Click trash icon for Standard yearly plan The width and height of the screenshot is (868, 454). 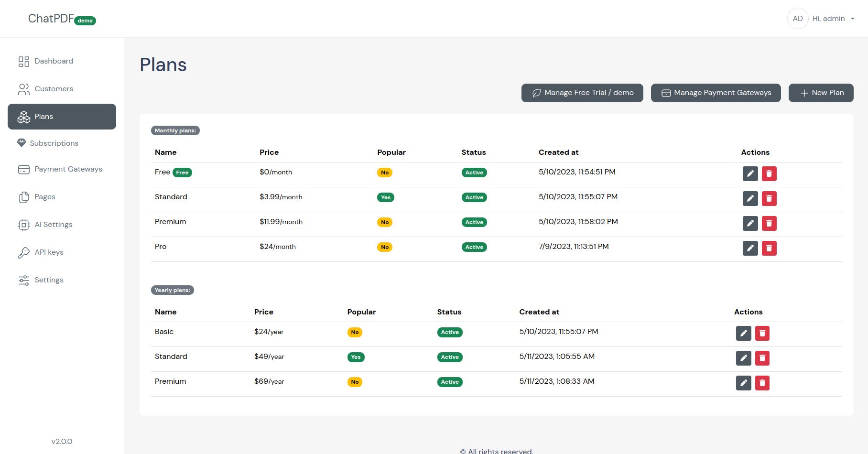[762, 358]
